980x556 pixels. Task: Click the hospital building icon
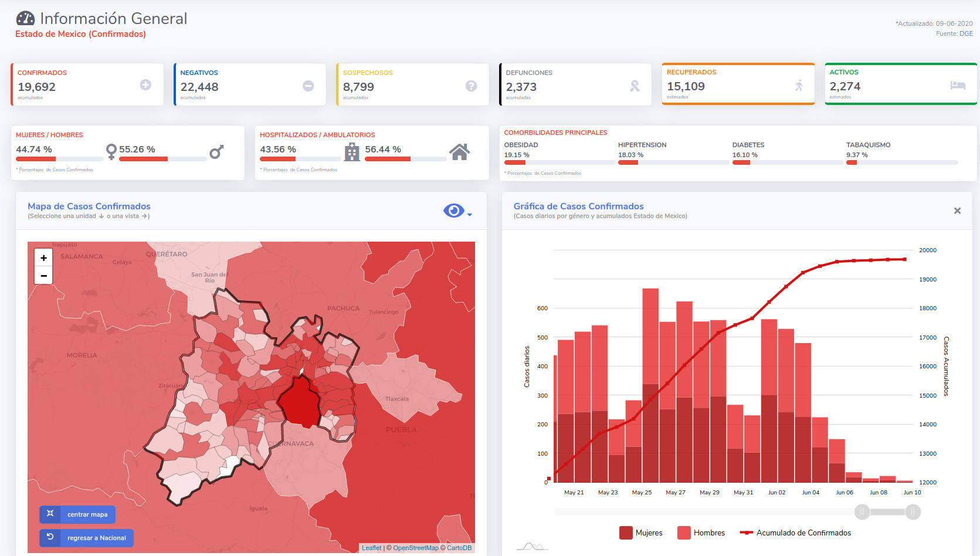(352, 152)
